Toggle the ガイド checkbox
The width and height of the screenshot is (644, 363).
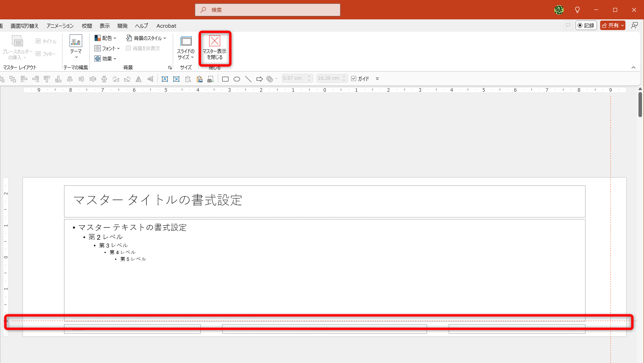[x=354, y=78]
